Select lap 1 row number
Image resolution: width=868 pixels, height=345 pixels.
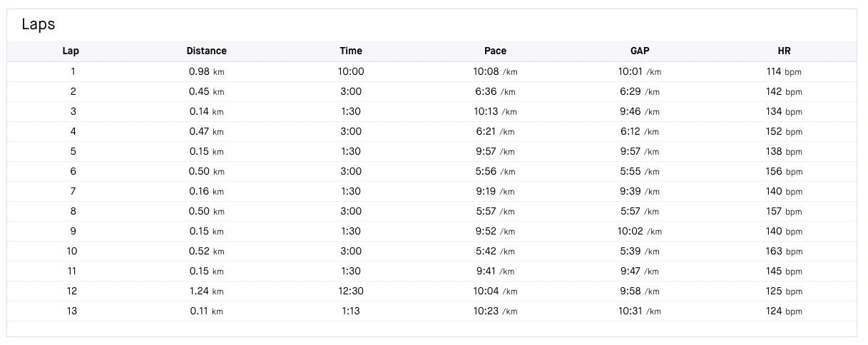pos(73,72)
